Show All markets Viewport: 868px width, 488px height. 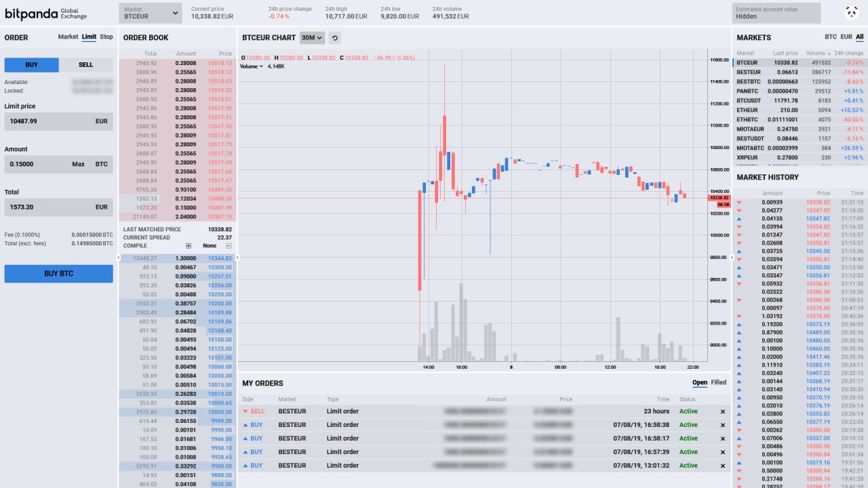click(860, 37)
